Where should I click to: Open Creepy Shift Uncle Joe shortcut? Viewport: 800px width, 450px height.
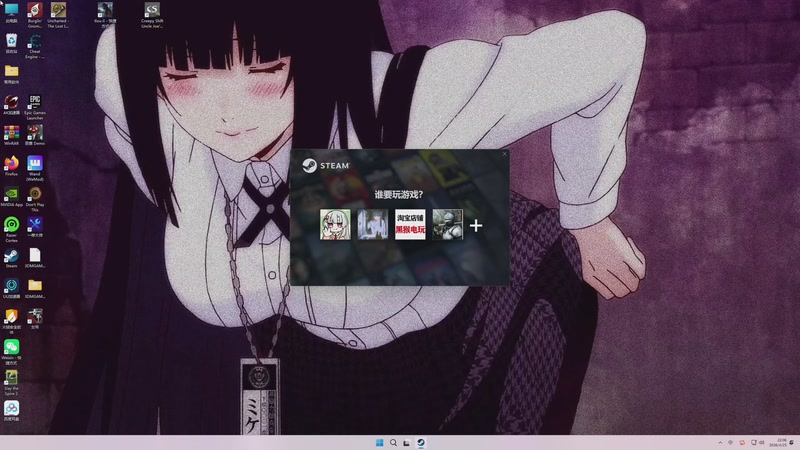[152, 15]
